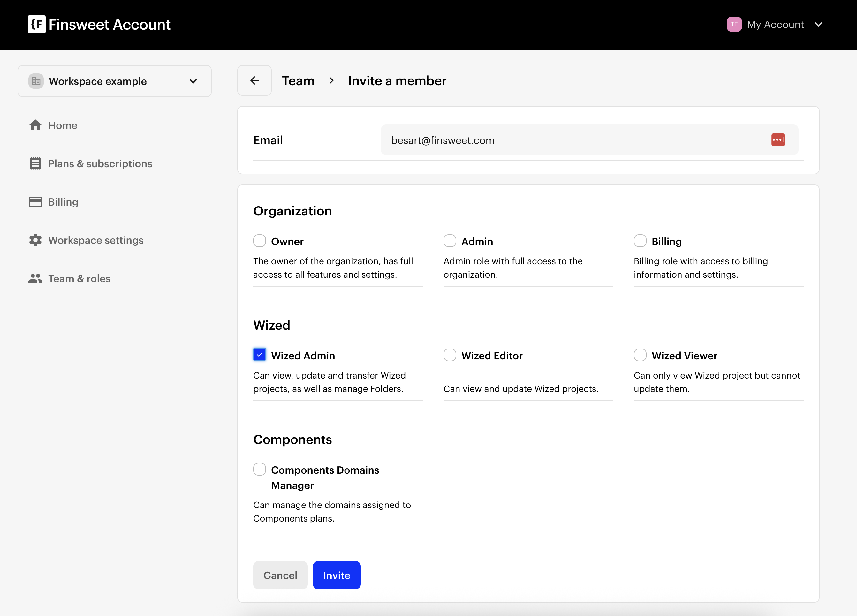This screenshot has width=857, height=616.
Task: Click the Organization section heading
Action: tap(292, 211)
